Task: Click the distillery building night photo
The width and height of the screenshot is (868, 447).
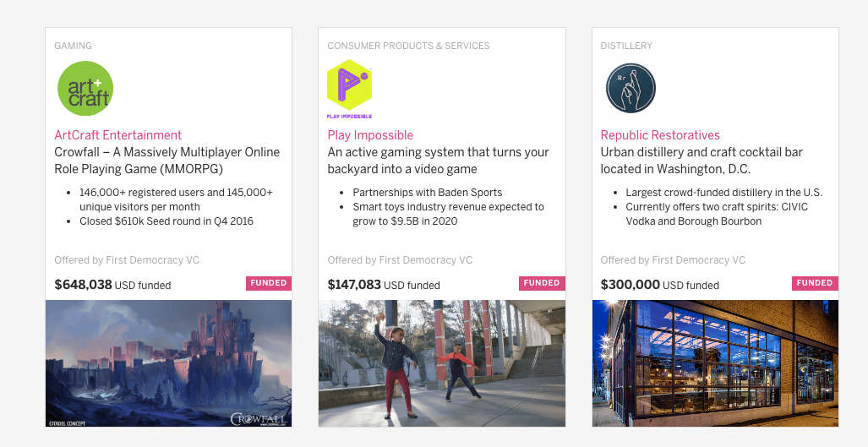Action: coord(715,363)
